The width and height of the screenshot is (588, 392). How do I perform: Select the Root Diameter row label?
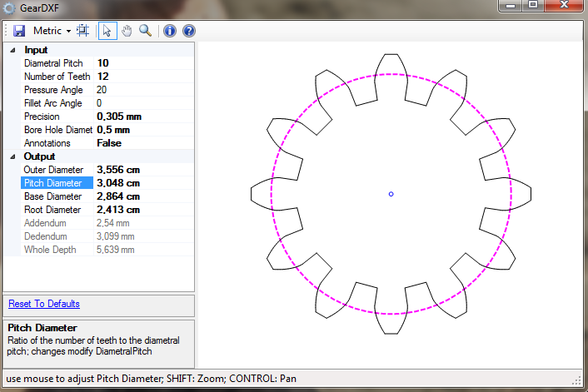[x=52, y=210]
